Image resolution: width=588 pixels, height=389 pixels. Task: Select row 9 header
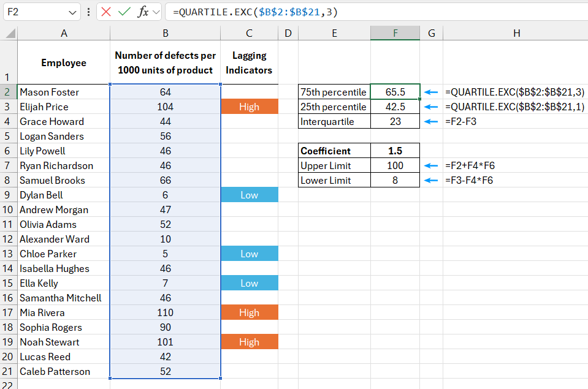click(7, 195)
